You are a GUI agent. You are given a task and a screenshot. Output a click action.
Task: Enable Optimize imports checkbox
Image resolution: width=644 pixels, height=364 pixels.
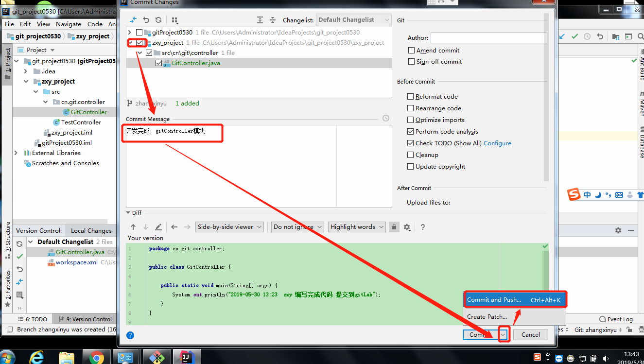click(x=411, y=120)
